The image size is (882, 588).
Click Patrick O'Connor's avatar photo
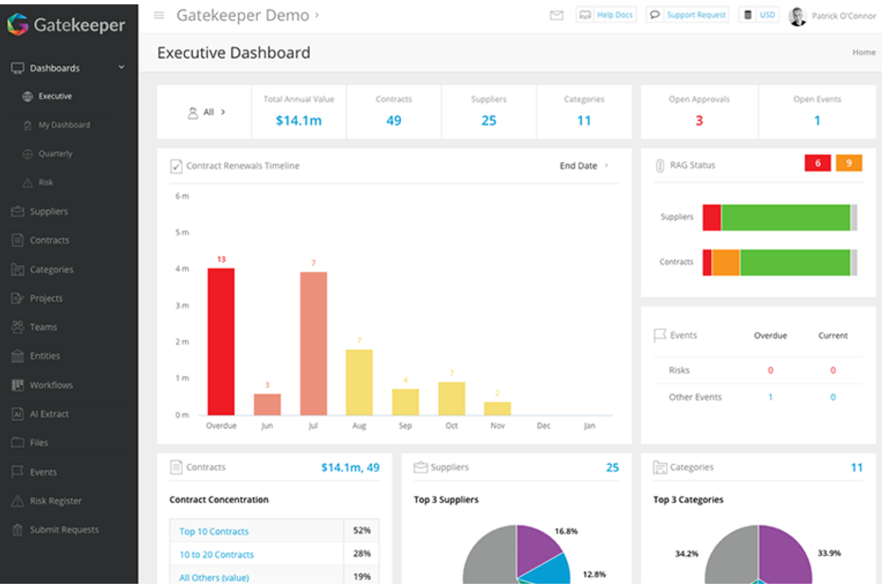pyautogui.click(x=797, y=16)
